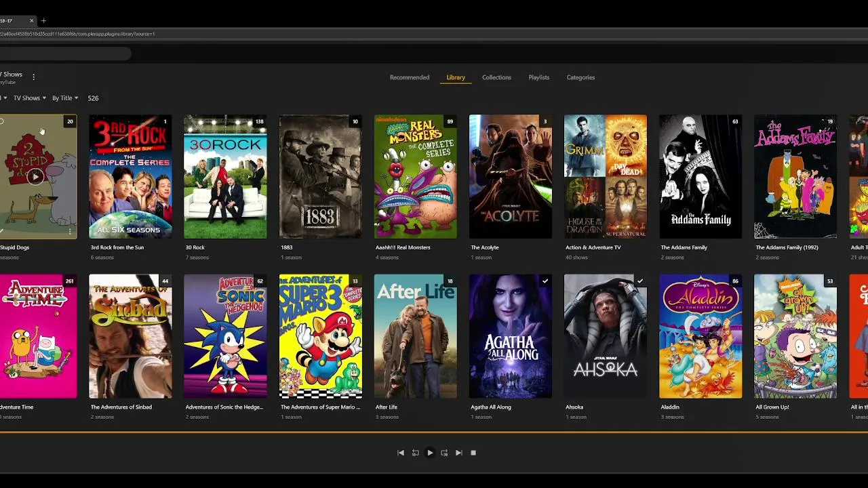The width and height of the screenshot is (868, 488).
Task: Click the orange playback progress bar
Action: 434,432
